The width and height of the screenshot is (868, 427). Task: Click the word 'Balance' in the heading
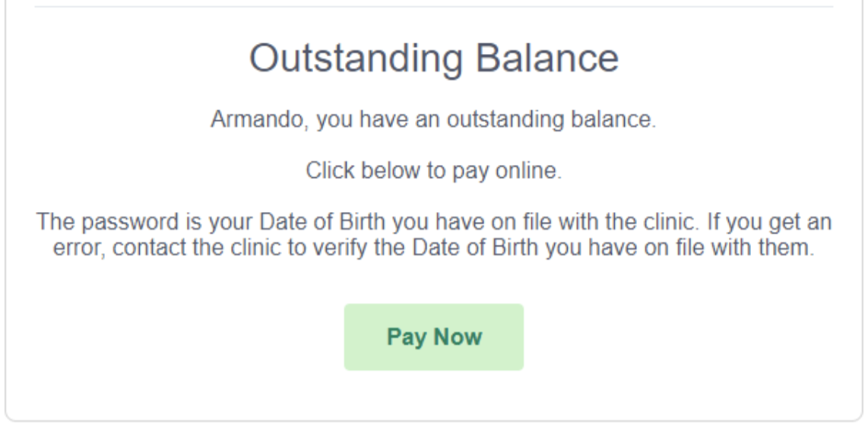click(547, 58)
